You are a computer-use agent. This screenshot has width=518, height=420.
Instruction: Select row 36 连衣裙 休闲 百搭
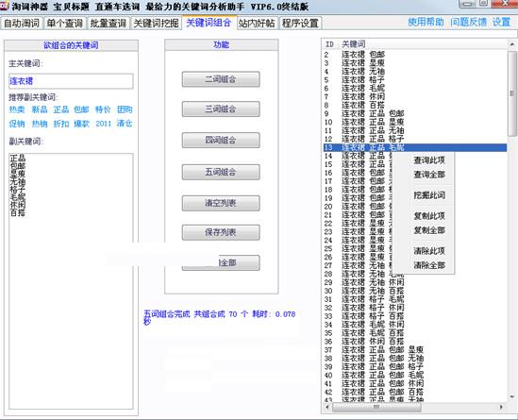(x=415, y=342)
